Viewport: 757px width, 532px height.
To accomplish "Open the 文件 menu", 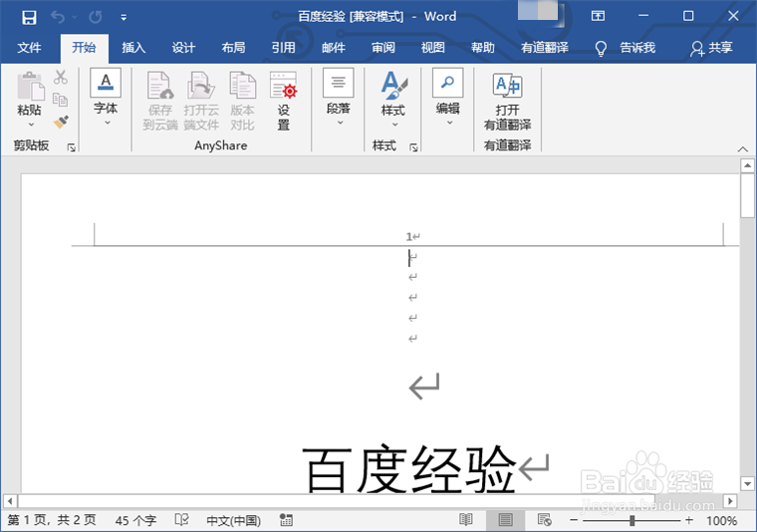I will tap(30, 47).
